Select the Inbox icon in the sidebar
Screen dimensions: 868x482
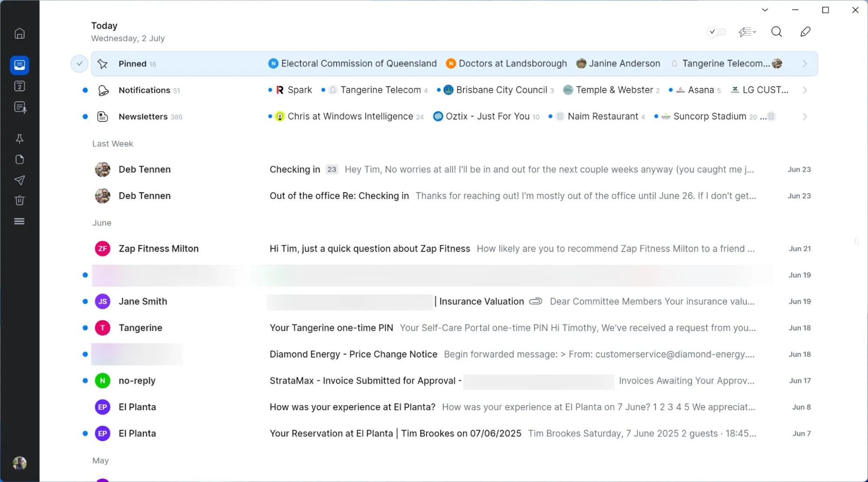click(20, 65)
